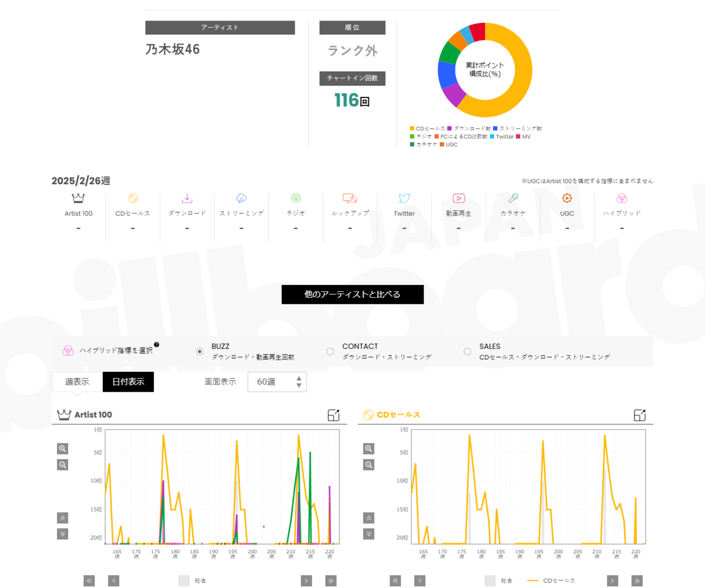Viewport: 705px width, 588px height.
Task: Click the ラジオ radio signal icon
Action: [296, 198]
